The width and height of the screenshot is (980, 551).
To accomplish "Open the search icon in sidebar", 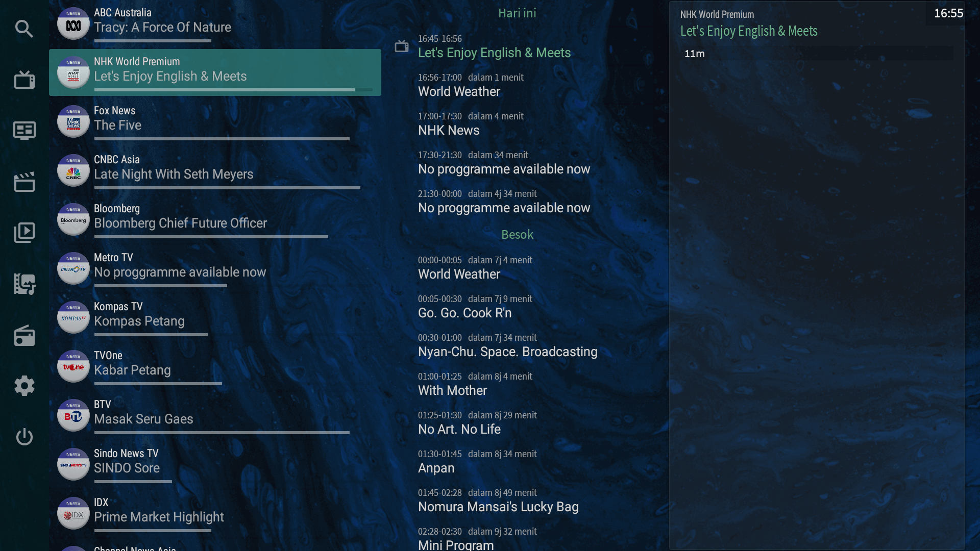I will pos(24,29).
